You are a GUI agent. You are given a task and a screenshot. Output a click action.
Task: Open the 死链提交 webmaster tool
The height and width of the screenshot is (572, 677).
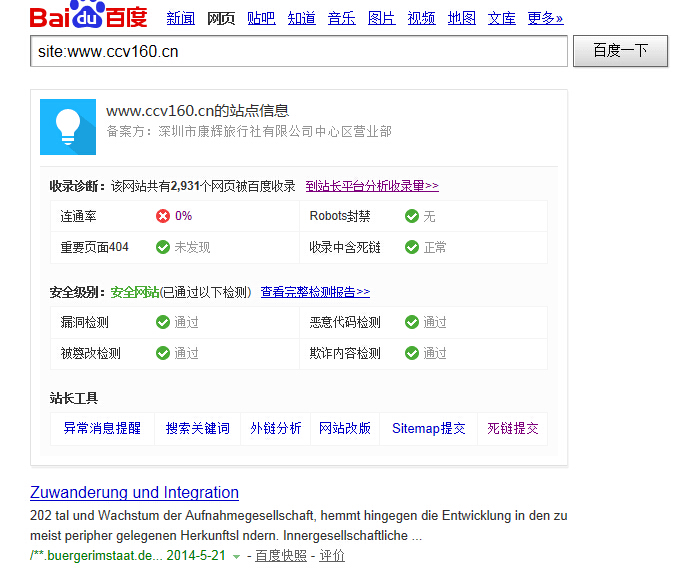point(513,428)
